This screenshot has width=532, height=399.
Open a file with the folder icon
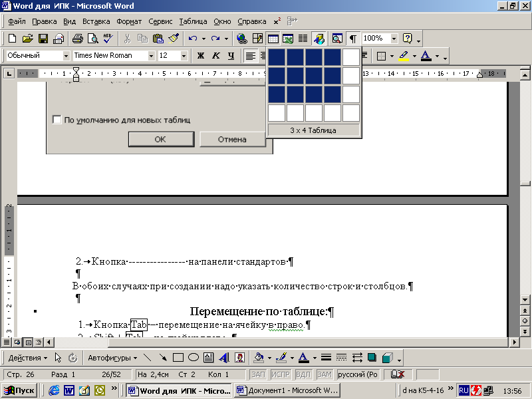point(27,39)
